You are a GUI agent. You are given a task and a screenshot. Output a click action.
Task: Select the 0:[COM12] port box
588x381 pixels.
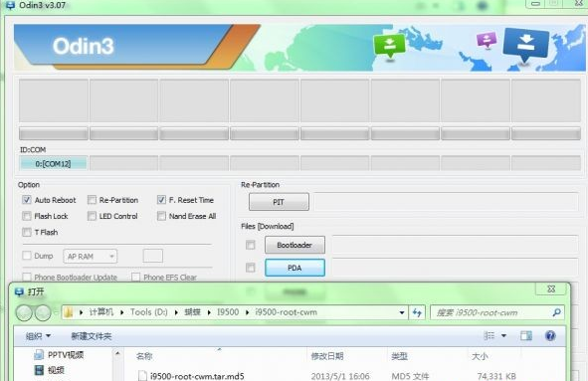[x=54, y=163]
